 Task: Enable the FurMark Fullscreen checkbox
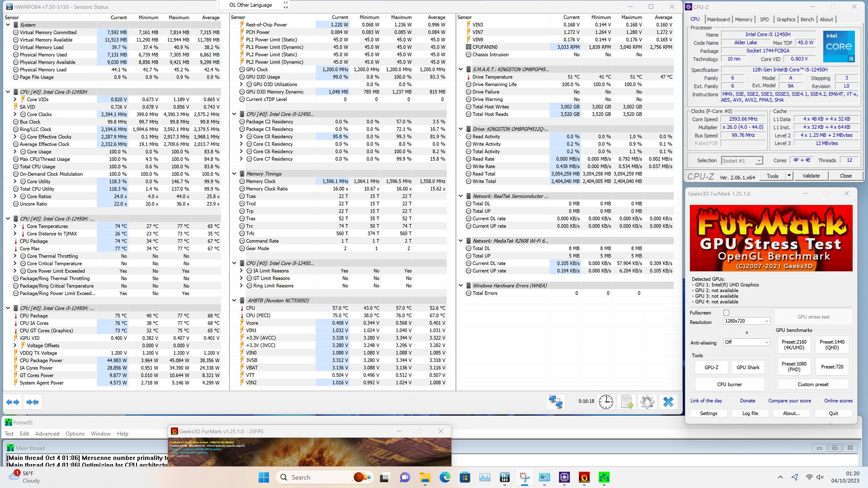[x=726, y=313]
